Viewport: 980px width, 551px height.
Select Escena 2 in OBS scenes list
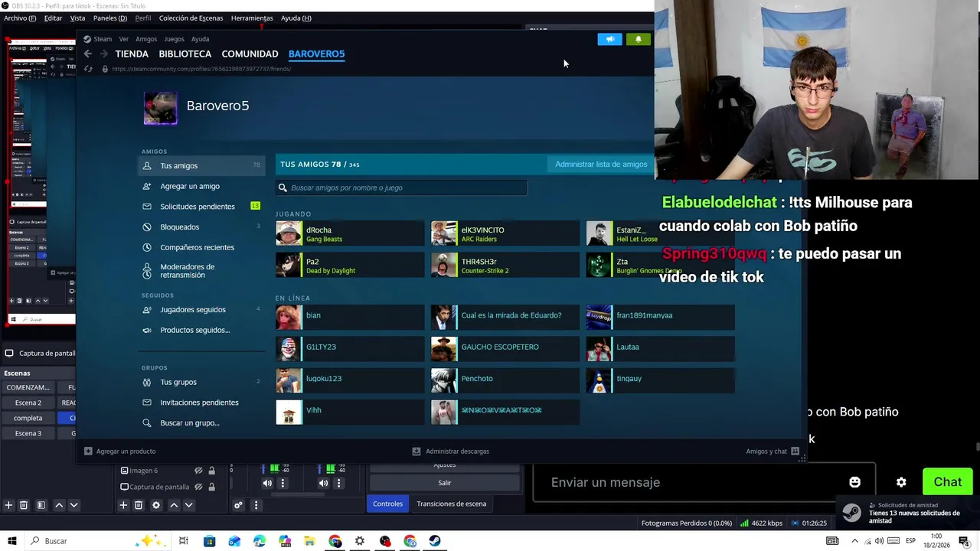pos(28,403)
